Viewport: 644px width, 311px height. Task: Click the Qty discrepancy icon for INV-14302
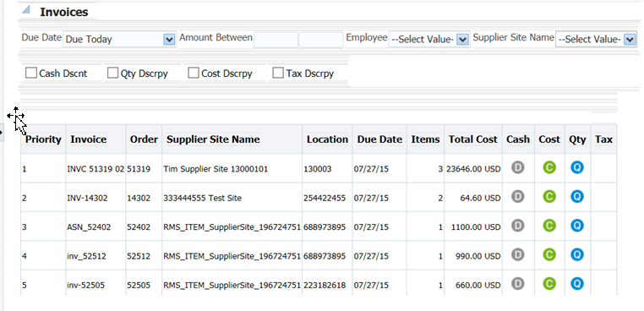[x=577, y=196]
